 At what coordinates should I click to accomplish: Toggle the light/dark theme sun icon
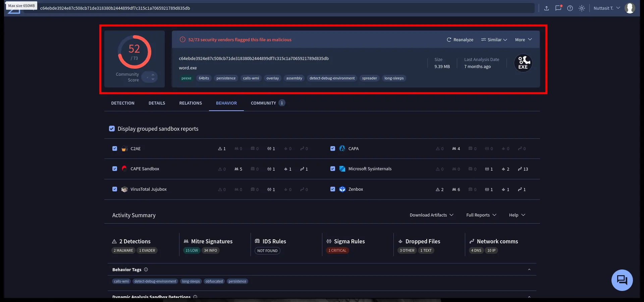[x=582, y=8]
